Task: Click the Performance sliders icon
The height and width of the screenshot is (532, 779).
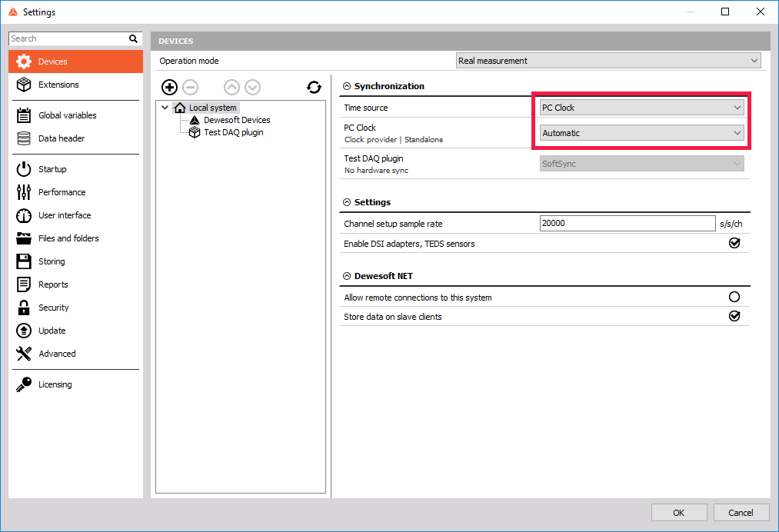Action: click(23, 192)
